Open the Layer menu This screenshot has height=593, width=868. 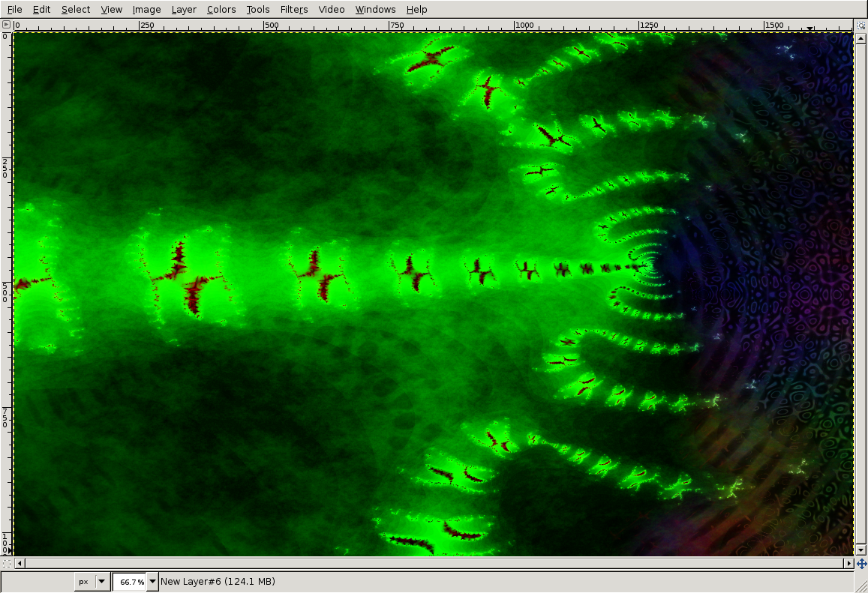point(184,10)
